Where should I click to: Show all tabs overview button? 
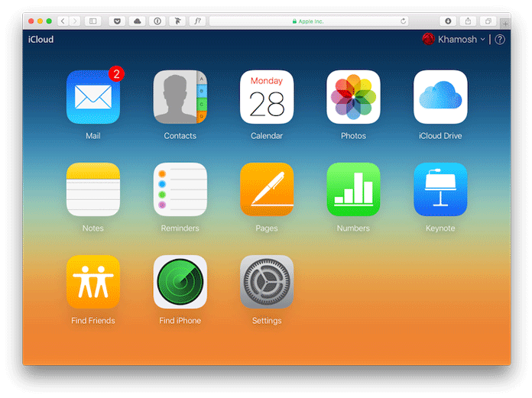(488, 21)
